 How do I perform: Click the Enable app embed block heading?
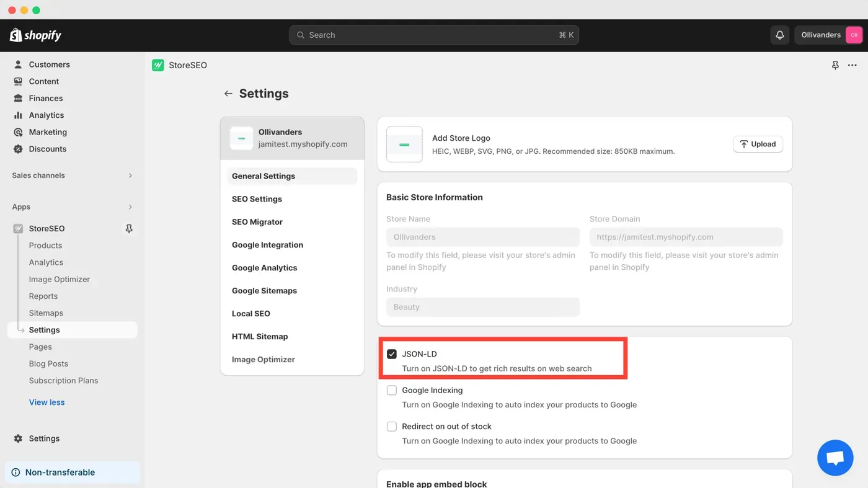(436, 484)
